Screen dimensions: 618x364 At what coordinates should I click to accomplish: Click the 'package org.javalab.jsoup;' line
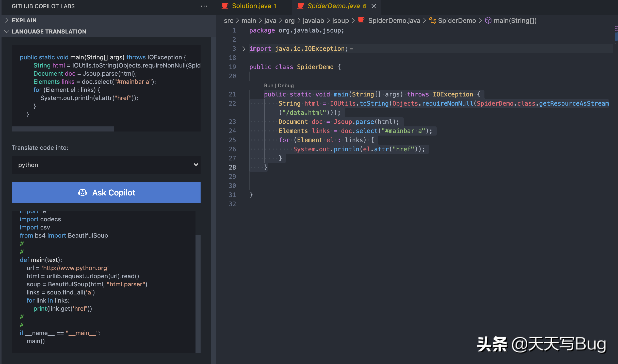297,30
